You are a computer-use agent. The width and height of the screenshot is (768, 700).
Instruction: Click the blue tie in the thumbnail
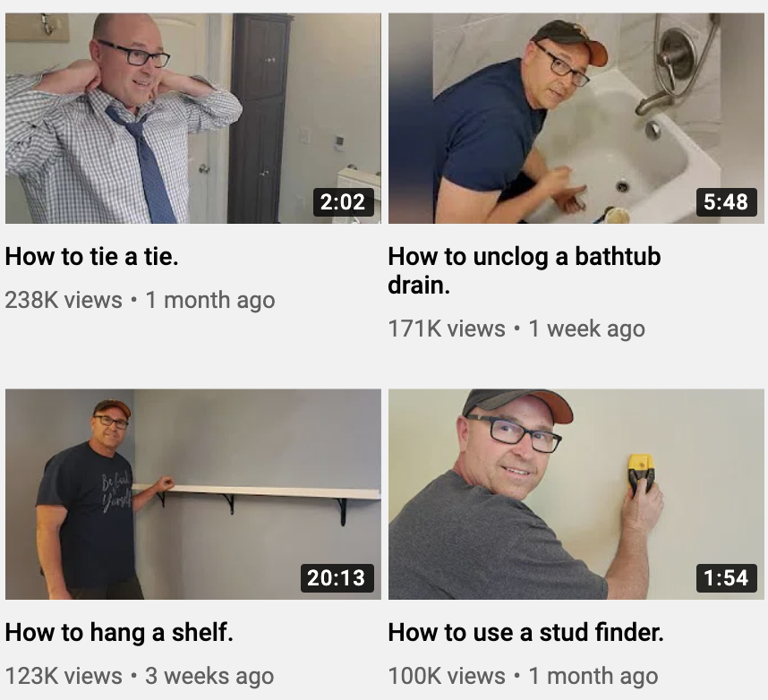click(x=144, y=163)
